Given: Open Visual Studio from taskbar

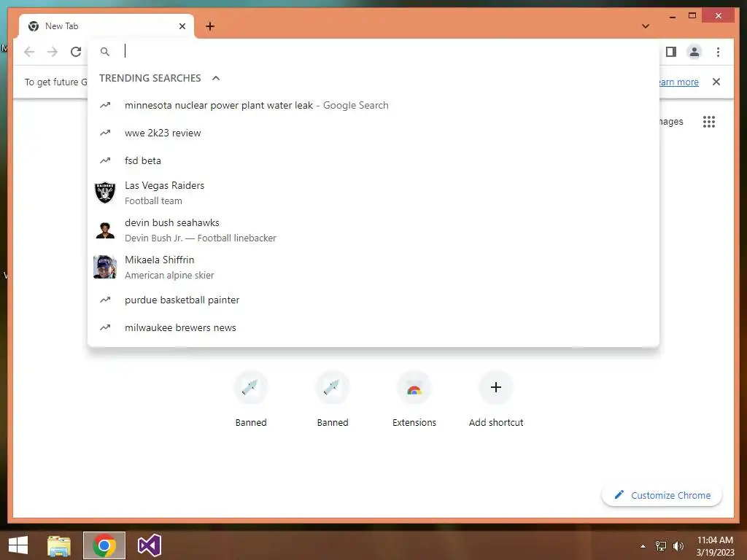Looking at the screenshot, I should pyautogui.click(x=149, y=545).
